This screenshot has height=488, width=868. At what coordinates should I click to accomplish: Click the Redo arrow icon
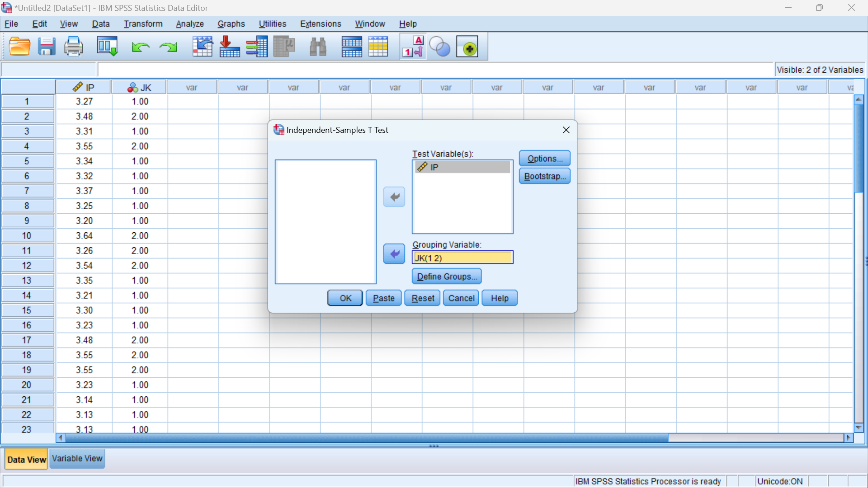pyautogui.click(x=168, y=47)
